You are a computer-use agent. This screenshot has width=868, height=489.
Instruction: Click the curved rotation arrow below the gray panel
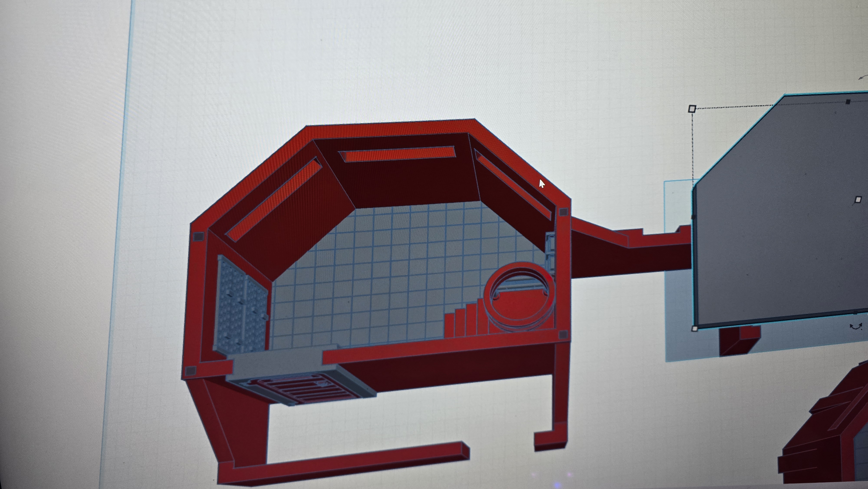tap(856, 326)
